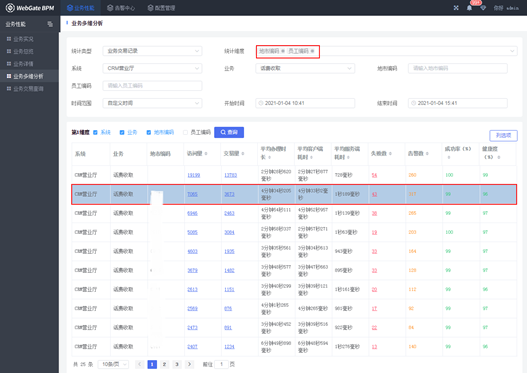Open notifications via the bell icon
Screen dimensions: 527x373
pyautogui.click(x=469, y=8)
